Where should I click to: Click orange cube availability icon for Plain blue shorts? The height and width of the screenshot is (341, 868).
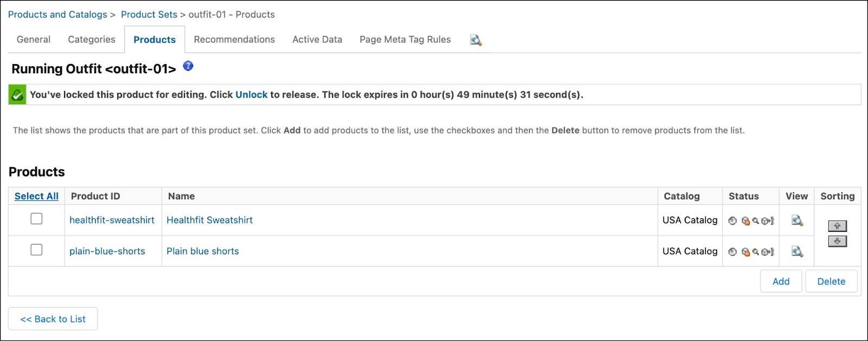[x=745, y=251]
